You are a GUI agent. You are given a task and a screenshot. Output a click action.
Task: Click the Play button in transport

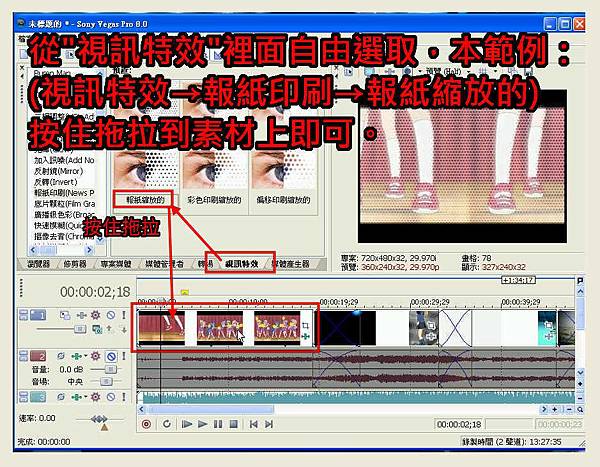203,424
